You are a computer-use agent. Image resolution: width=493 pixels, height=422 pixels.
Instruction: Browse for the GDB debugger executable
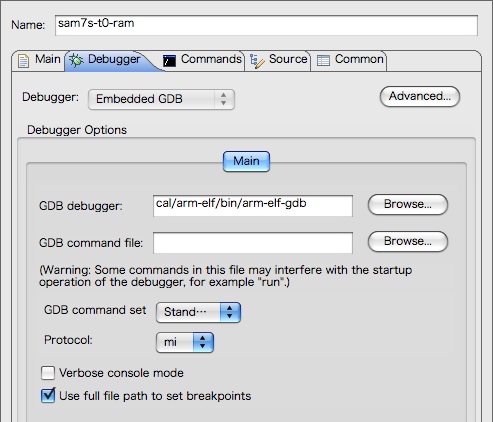[x=408, y=204]
